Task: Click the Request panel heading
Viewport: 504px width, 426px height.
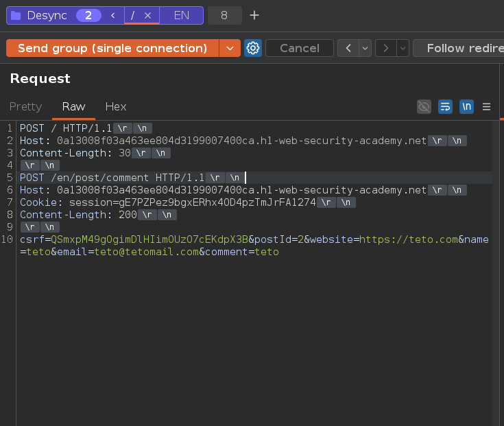Action: click(x=40, y=78)
